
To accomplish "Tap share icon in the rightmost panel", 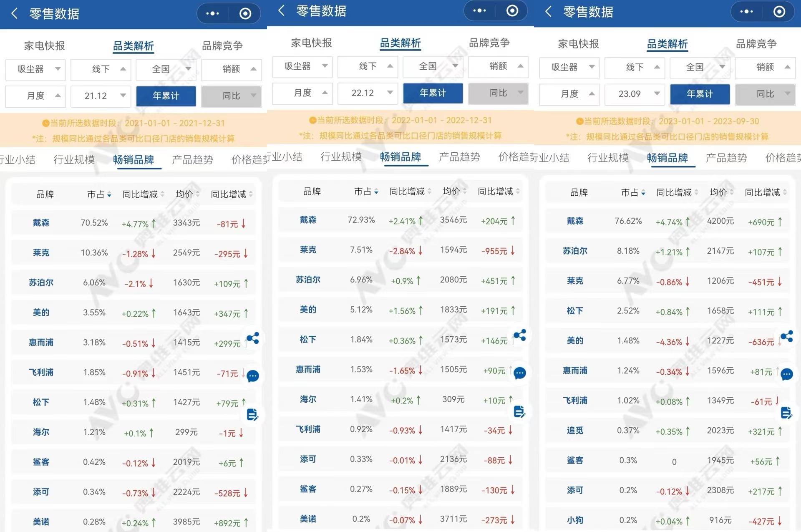I will point(787,336).
